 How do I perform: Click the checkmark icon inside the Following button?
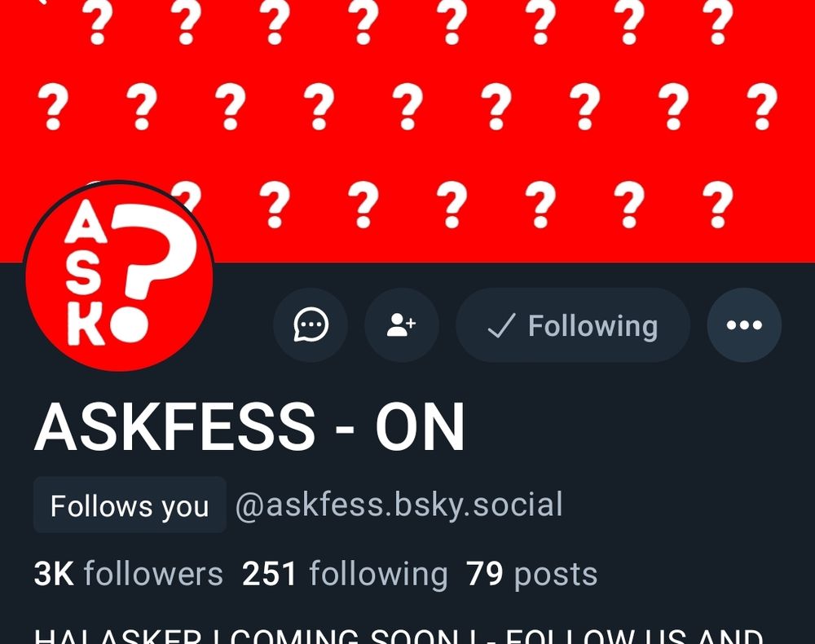pyautogui.click(x=501, y=326)
